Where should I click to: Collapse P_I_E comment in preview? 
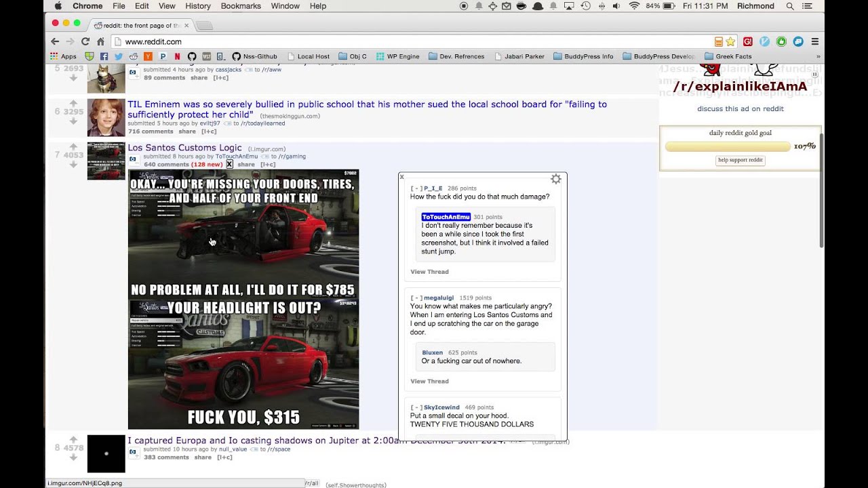point(416,188)
